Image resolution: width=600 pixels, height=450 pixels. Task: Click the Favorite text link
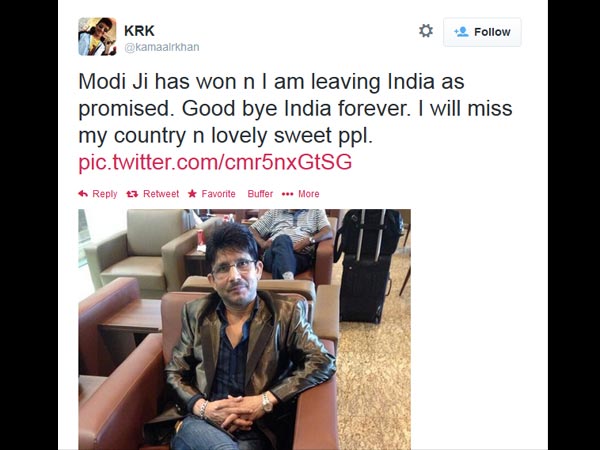coord(218,194)
